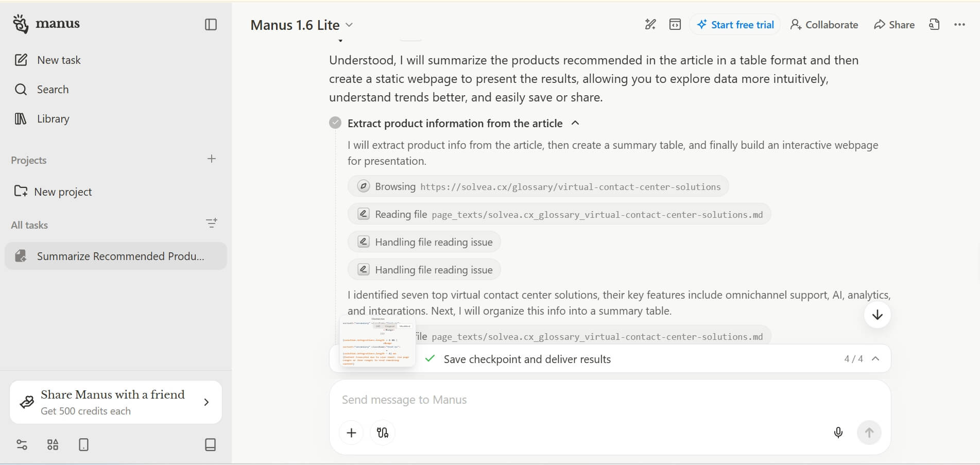
Task: Select the magic edit icon near the title
Action: (x=650, y=24)
